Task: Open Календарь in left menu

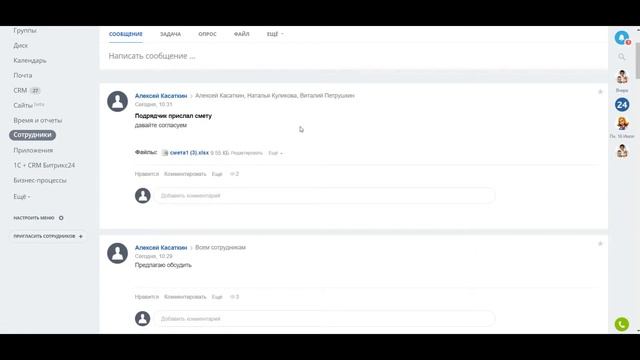Action: coord(30,60)
